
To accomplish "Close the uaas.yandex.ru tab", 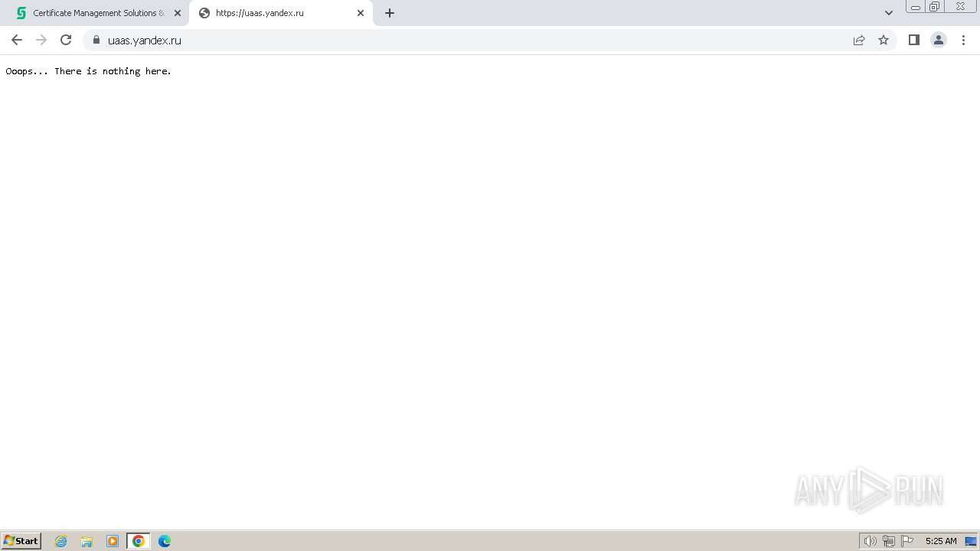I will 361,13.
